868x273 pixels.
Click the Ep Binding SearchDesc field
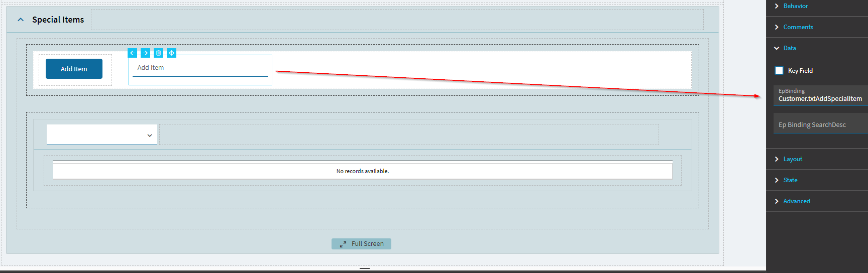(820, 123)
